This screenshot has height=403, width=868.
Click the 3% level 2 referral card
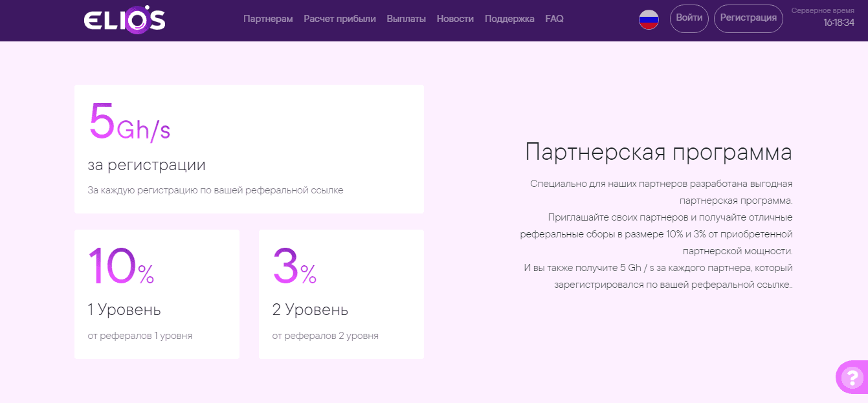point(341,294)
